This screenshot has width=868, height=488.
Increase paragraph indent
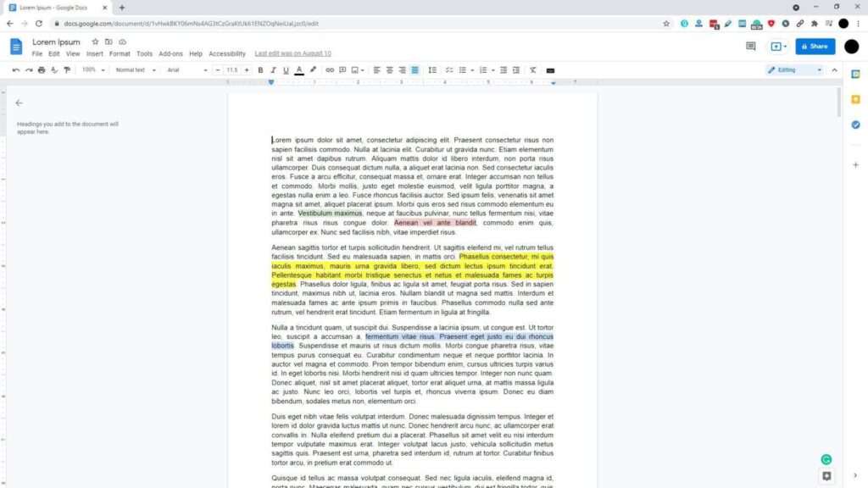[516, 70]
